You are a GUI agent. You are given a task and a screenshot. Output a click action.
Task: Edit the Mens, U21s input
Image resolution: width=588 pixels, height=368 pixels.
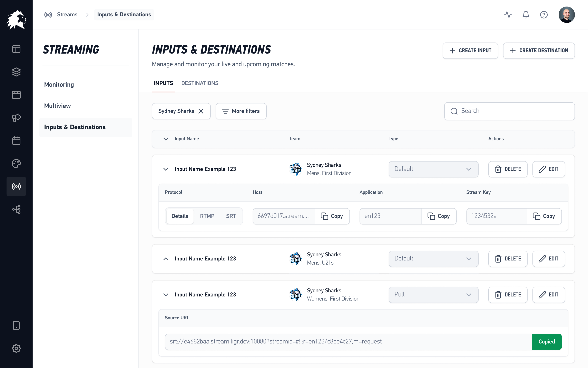point(549,259)
